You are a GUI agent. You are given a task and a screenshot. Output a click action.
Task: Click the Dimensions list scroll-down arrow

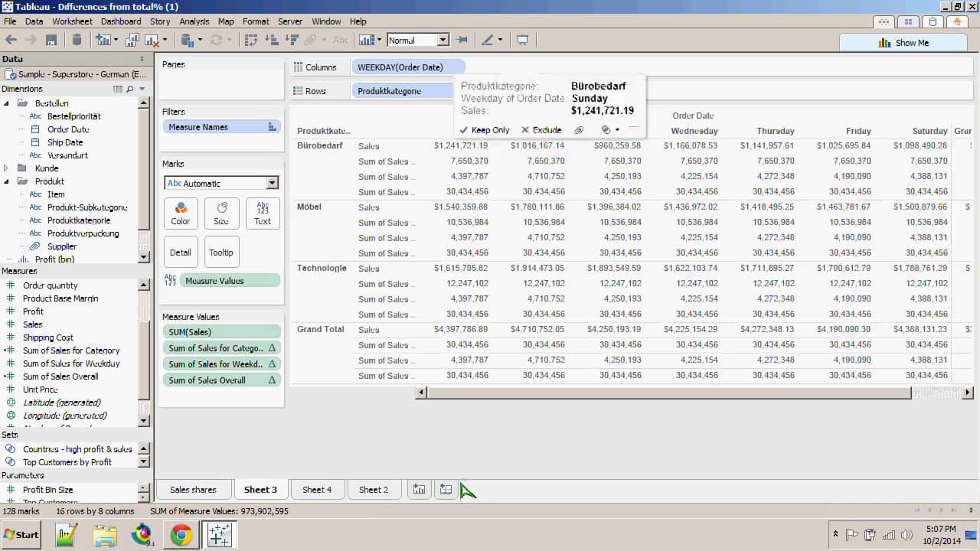point(144,256)
